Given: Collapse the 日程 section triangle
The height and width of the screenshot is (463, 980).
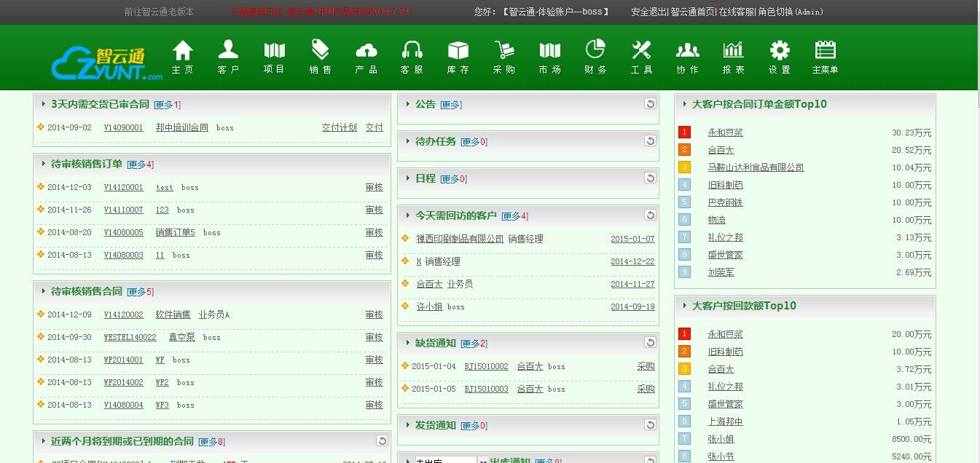Looking at the screenshot, I should (408, 178).
